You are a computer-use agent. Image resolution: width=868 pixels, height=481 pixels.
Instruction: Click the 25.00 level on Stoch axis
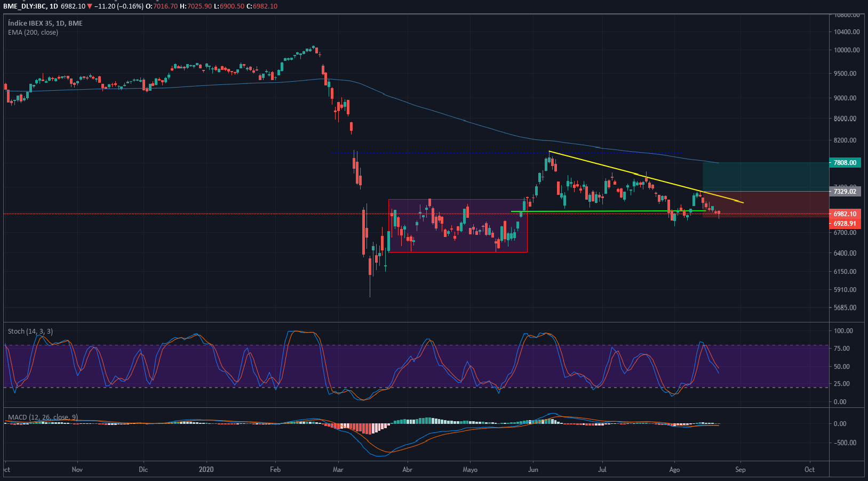(842, 384)
